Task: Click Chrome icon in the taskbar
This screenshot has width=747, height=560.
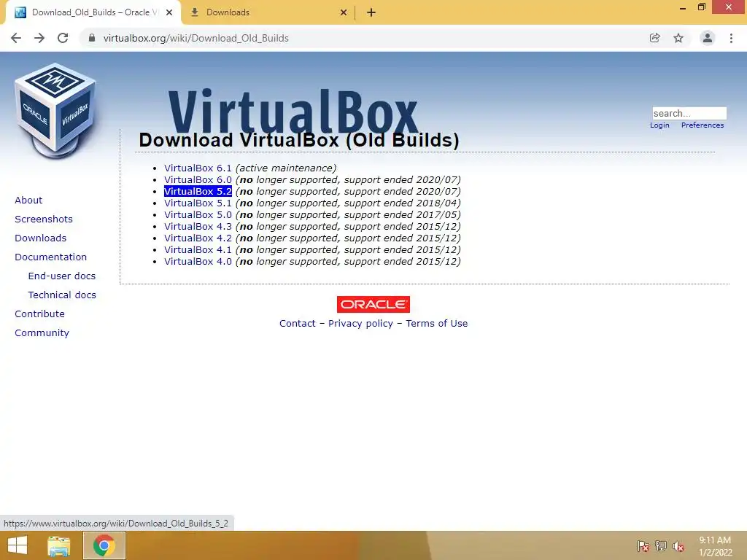Action: pos(104,545)
